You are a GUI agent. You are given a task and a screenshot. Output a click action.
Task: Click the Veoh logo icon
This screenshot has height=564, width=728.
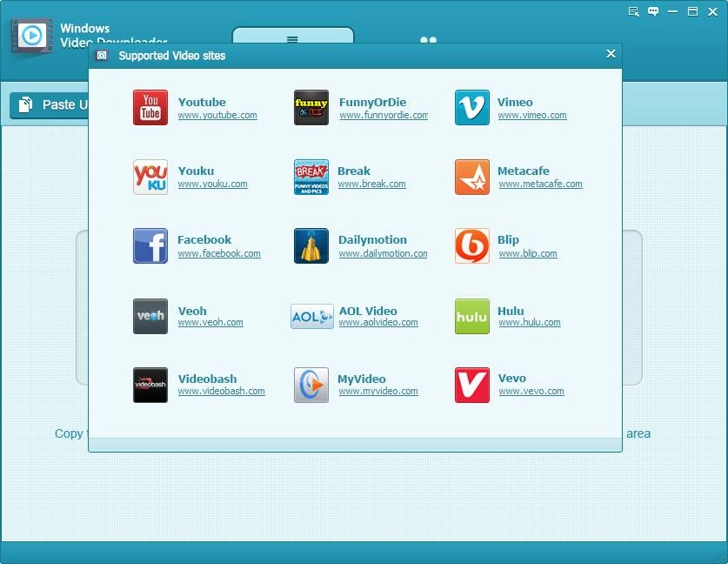coord(150,316)
